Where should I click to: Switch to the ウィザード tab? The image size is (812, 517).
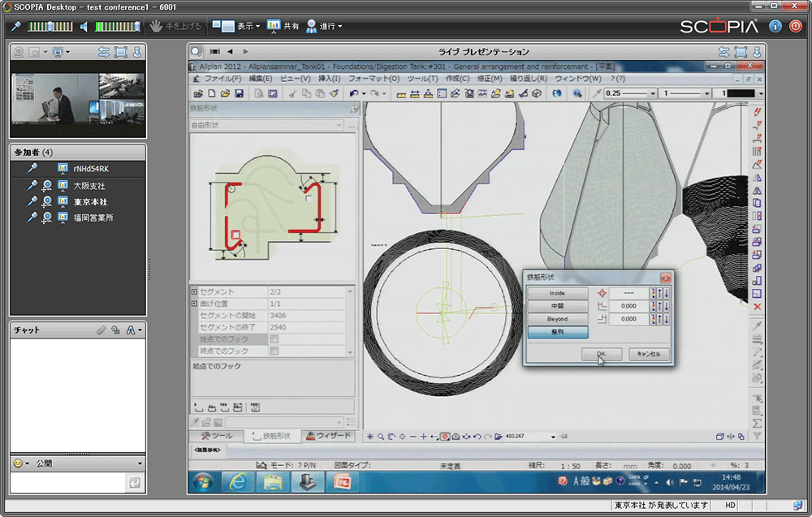pyautogui.click(x=328, y=436)
